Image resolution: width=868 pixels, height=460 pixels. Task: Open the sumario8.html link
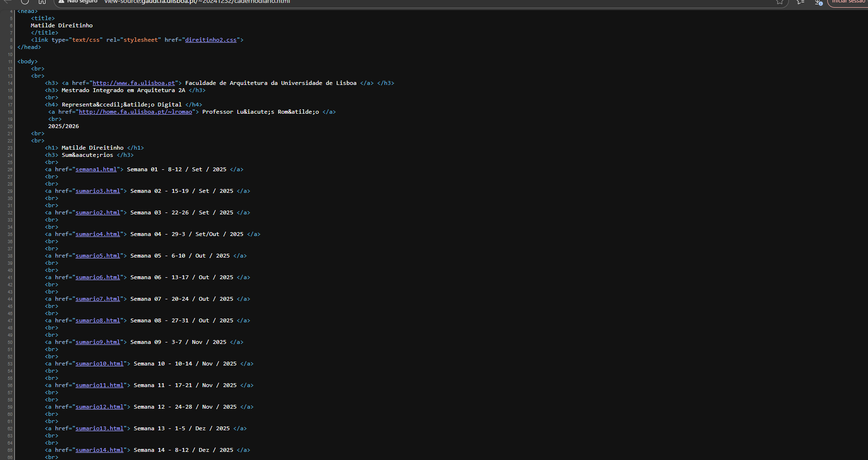97,320
